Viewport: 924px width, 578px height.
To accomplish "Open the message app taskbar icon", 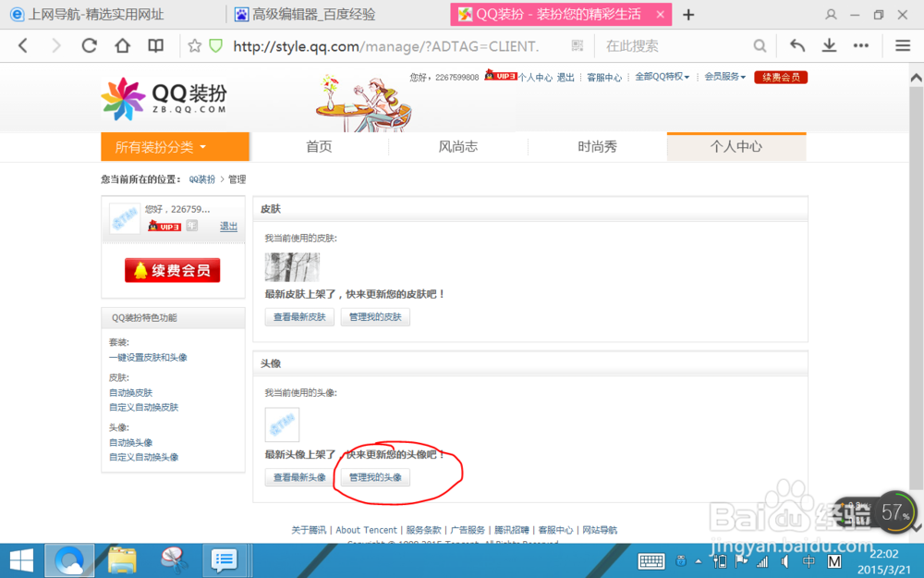I will [224, 560].
